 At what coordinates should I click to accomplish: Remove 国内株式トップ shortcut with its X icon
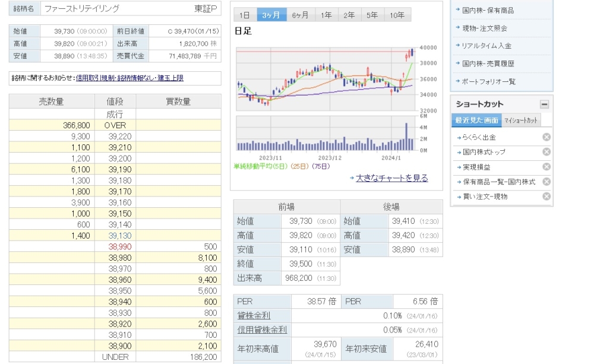(546, 152)
